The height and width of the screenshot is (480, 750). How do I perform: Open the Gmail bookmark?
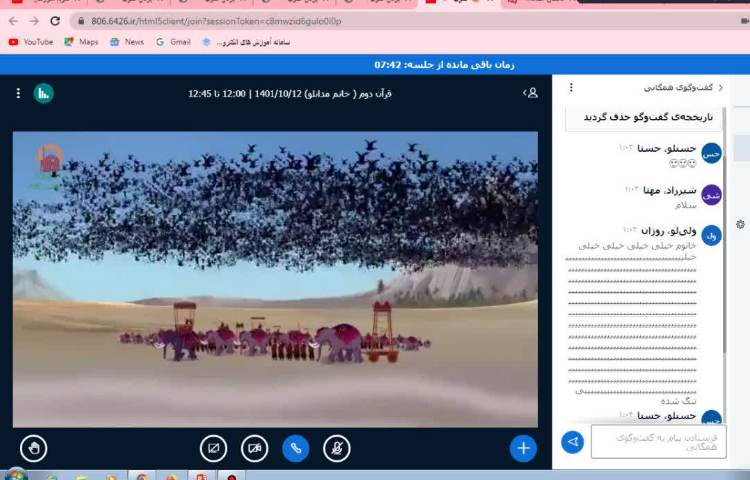click(x=173, y=42)
